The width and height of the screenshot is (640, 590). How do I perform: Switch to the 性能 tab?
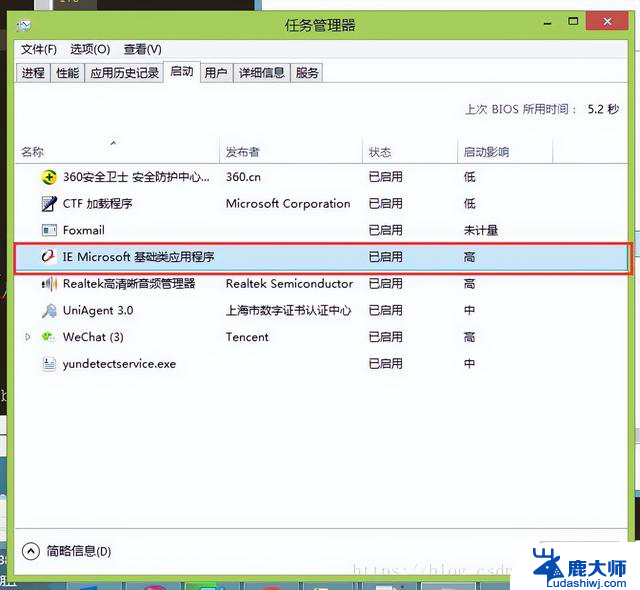click(x=67, y=73)
